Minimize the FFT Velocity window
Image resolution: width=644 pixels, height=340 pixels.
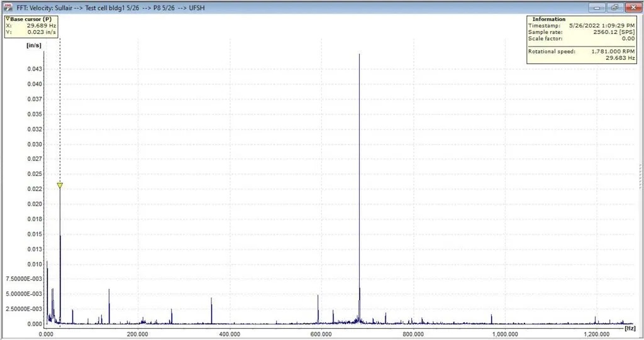tap(597, 8)
